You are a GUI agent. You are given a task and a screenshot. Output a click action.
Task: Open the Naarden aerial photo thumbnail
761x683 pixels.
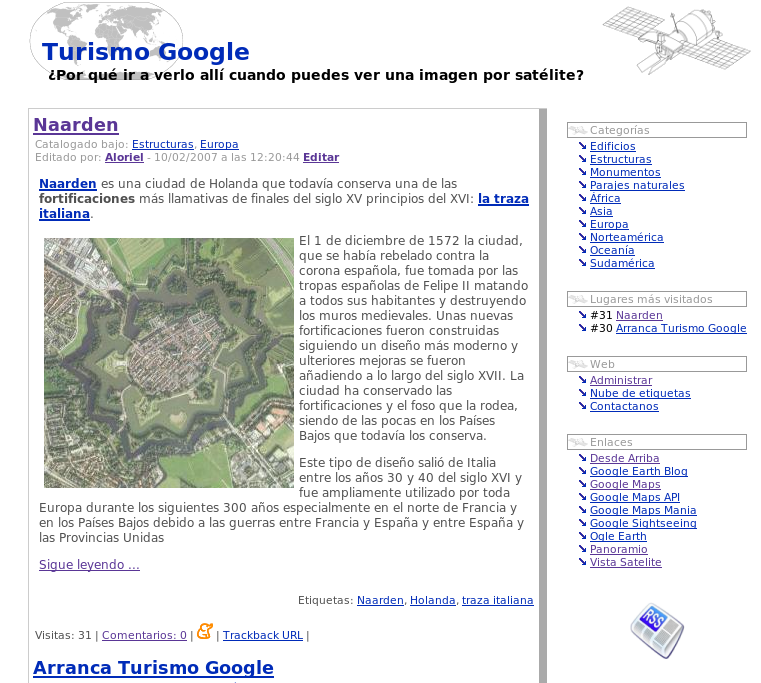[169, 363]
